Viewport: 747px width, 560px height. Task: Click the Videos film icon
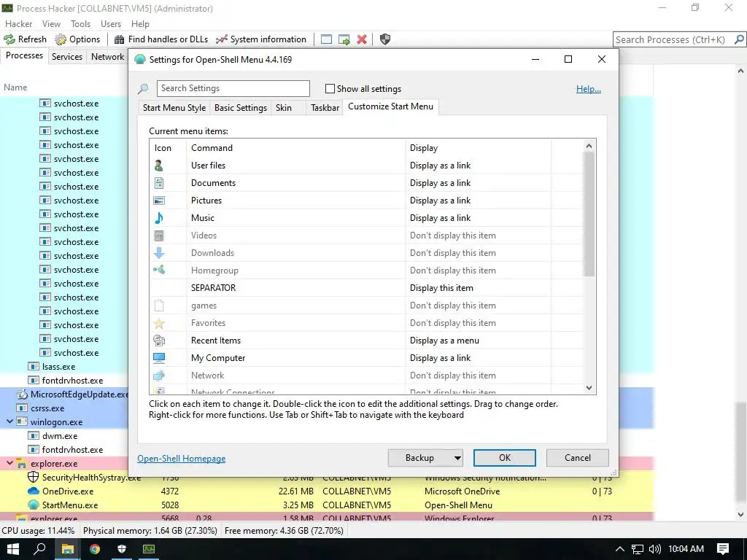(159, 236)
